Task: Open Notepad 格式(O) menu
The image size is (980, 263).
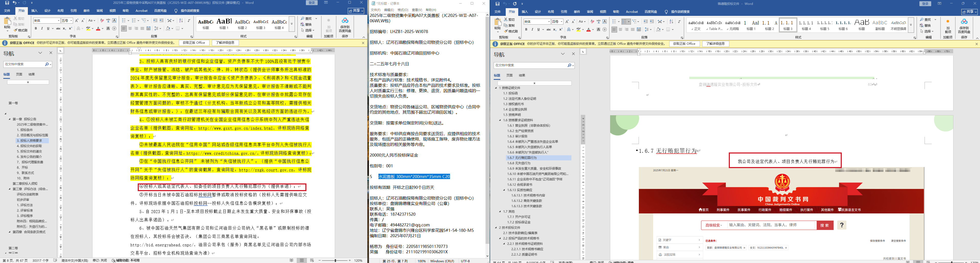Action: tap(402, 10)
